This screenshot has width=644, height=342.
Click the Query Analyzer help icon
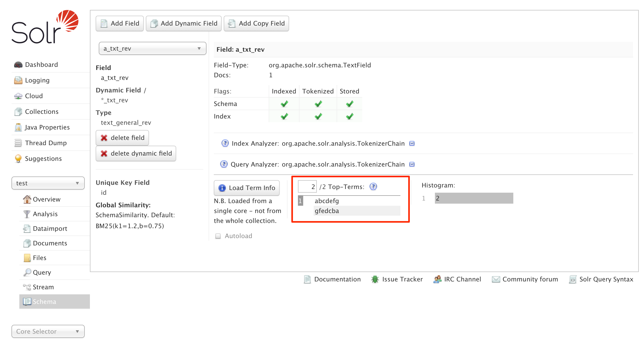(x=224, y=164)
